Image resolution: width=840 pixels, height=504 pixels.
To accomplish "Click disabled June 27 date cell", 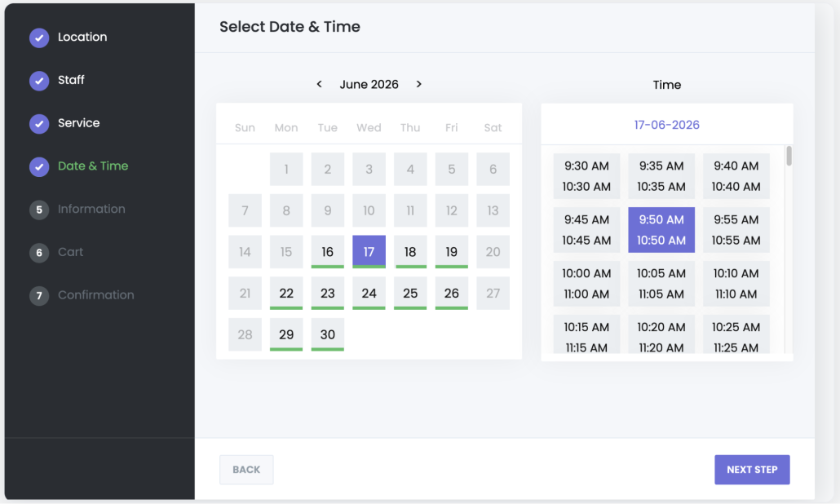I will coord(493,293).
